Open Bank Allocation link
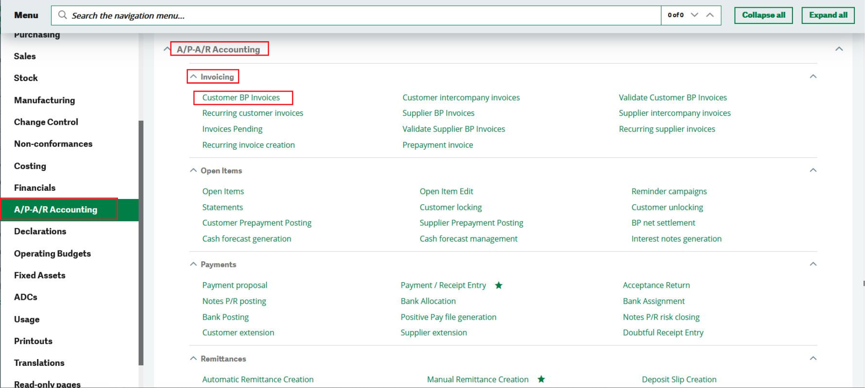Viewport: 868px width, 388px height. [428, 301]
